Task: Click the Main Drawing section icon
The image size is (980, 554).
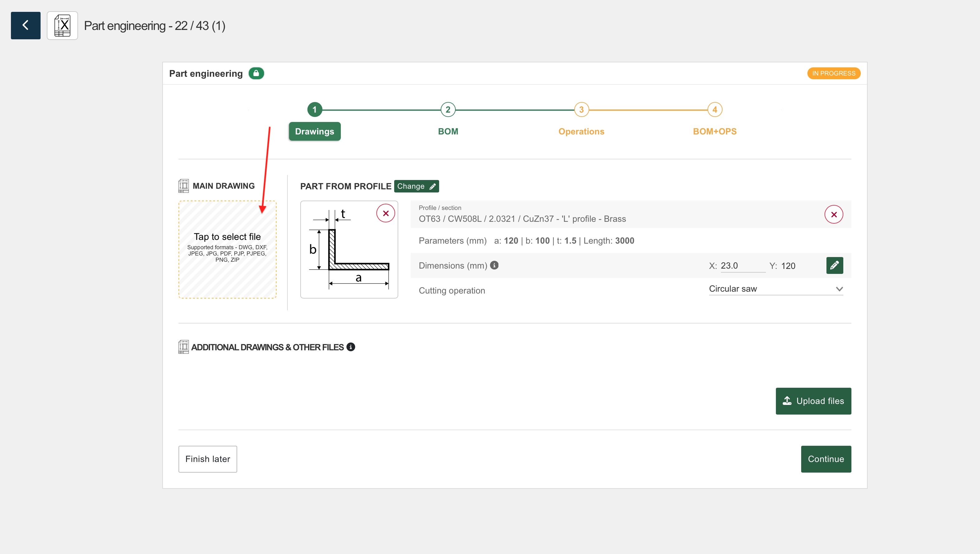Action: (x=184, y=186)
